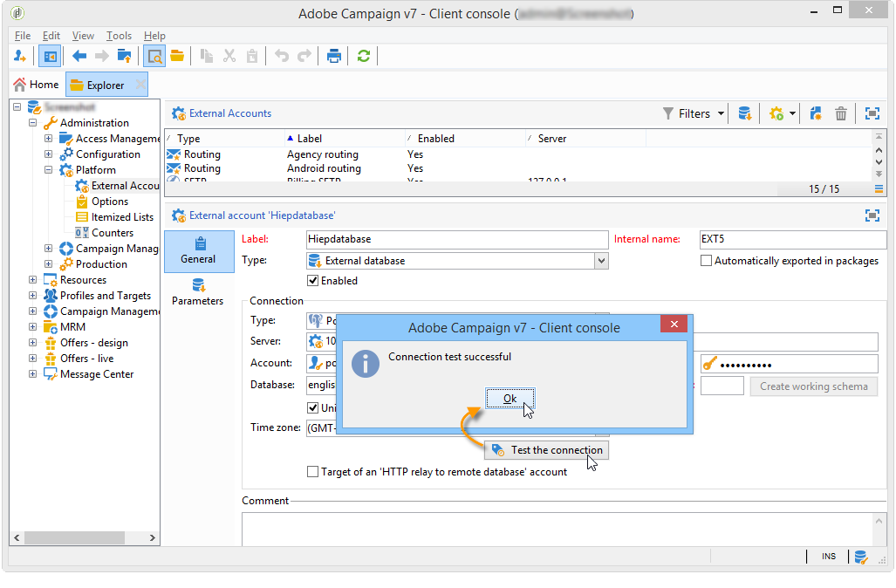Close the Explorer tab
The width and height of the screenshot is (896, 588).
pos(140,85)
